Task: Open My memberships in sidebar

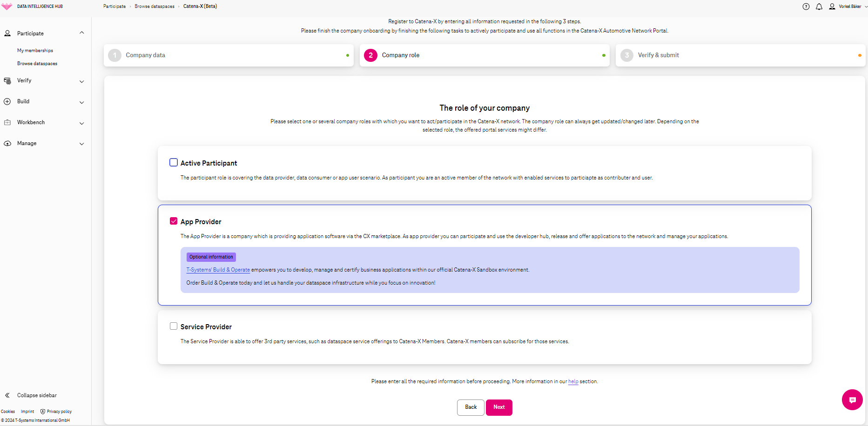Action: pyautogui.click(x=35, y=51)
